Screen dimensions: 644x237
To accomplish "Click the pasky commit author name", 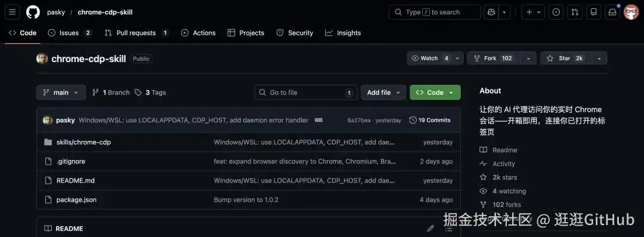I will [66, 120].
